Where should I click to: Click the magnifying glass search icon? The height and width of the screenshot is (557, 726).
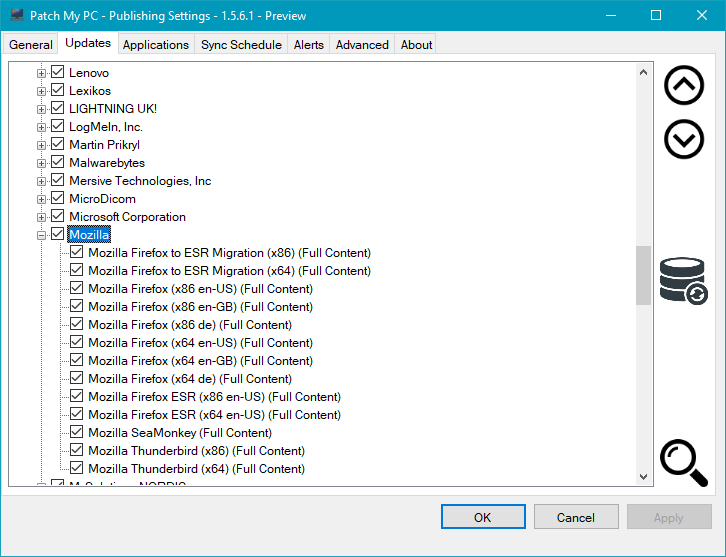coord(682,460)
